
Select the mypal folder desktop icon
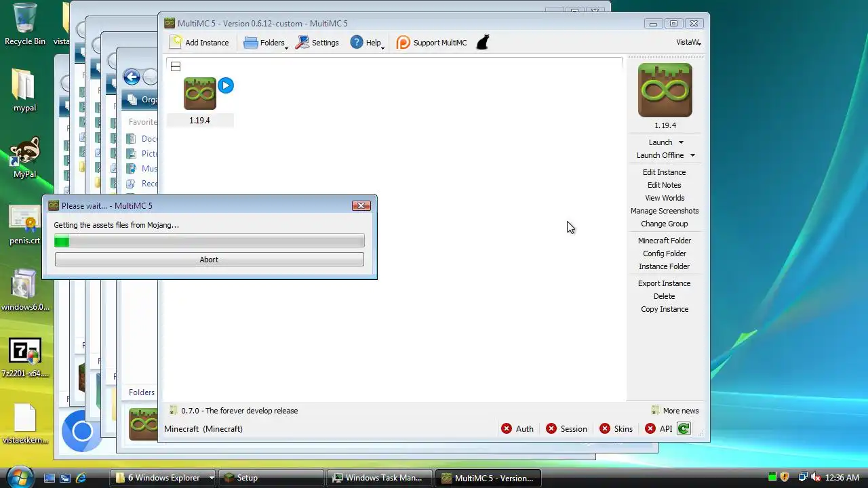pos(24,90)
